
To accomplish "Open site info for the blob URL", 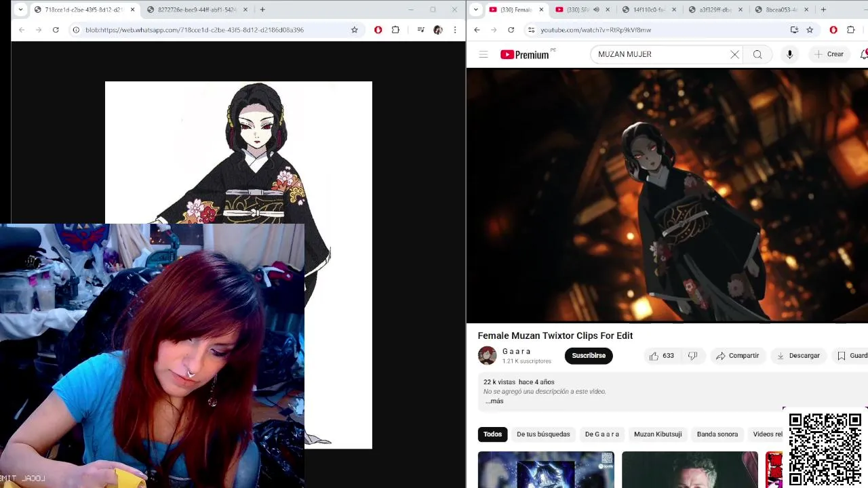I will tap(76, 30).
